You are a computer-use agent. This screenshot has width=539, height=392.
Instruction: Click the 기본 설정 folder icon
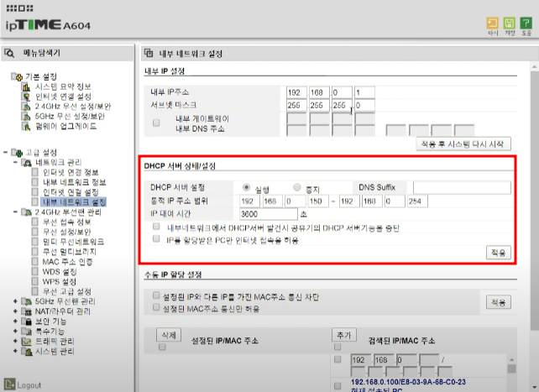[17, 76]
